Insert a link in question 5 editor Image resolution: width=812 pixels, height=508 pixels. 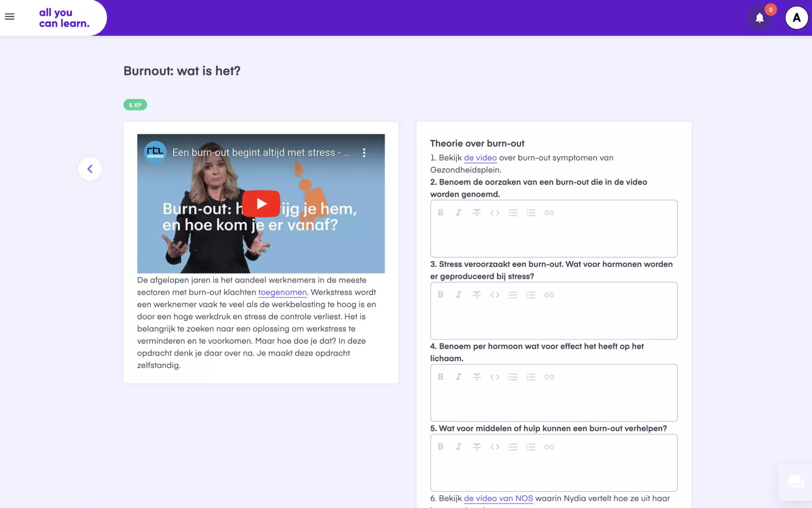point(549,447)
